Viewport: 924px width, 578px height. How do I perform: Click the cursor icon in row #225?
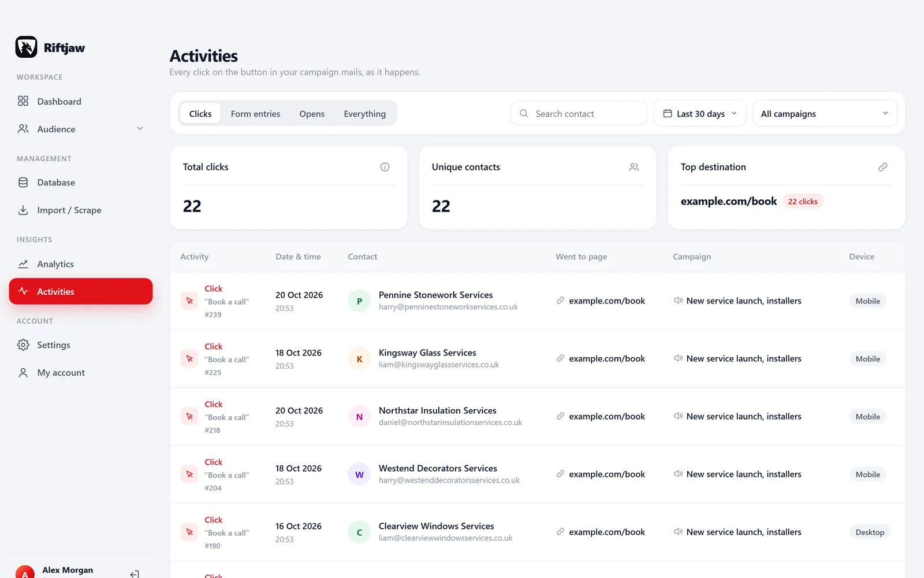[x=189, y=359]
